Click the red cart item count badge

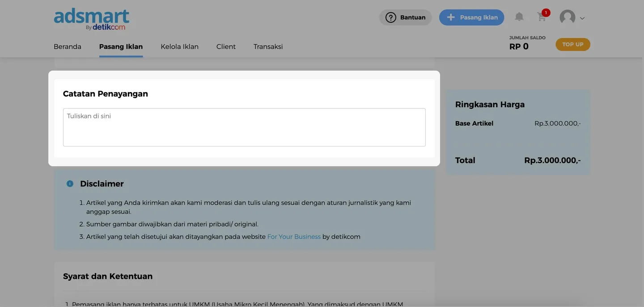point(546,13)
